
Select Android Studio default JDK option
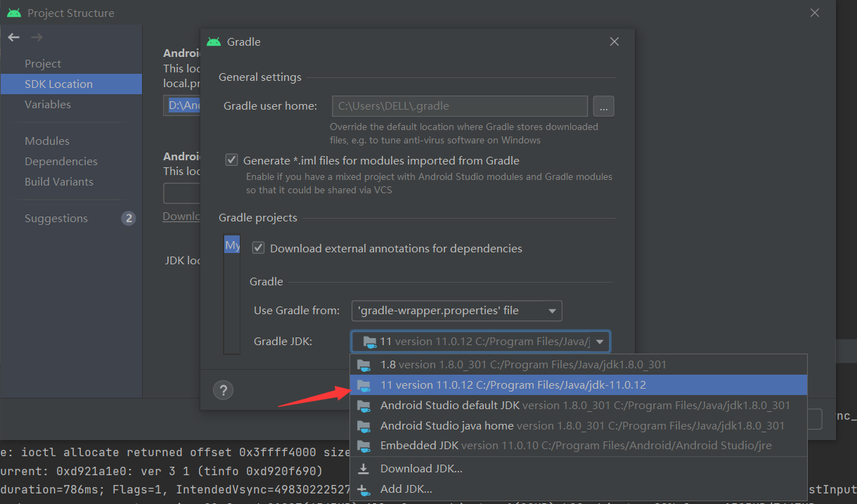click(578, 406)
